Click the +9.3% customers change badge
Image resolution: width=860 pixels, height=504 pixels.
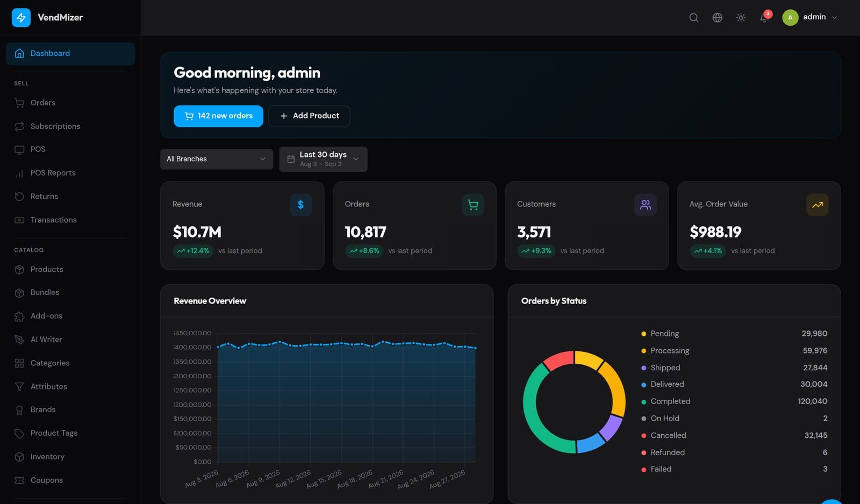click(x=536, y=251)
